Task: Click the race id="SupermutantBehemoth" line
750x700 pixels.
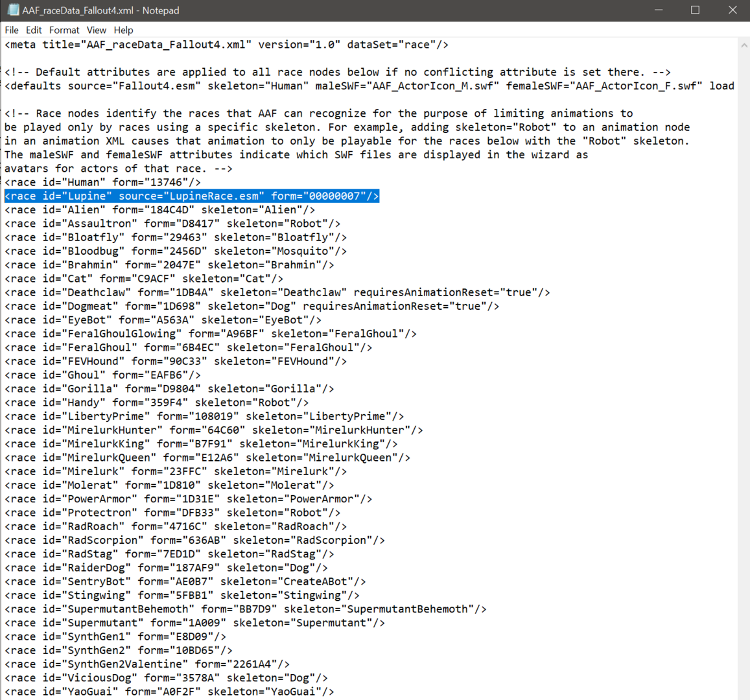Action: pos(246,609)
